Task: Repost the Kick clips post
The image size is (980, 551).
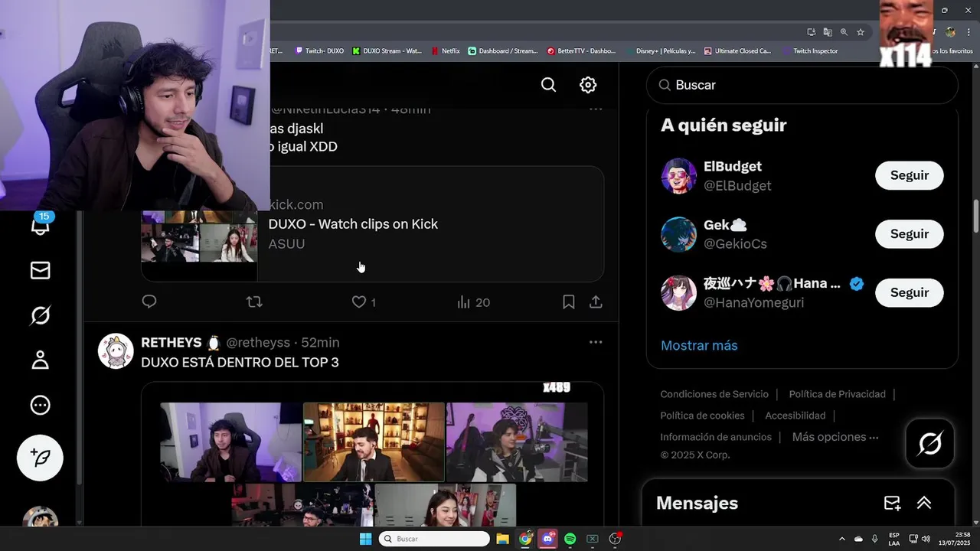Action: tap(254, 302)
